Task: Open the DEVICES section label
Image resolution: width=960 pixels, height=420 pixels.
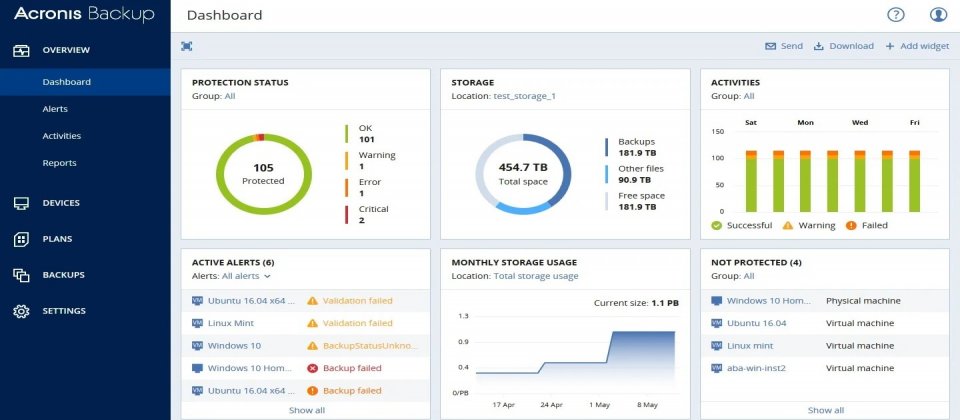Action: coord(61,203)
